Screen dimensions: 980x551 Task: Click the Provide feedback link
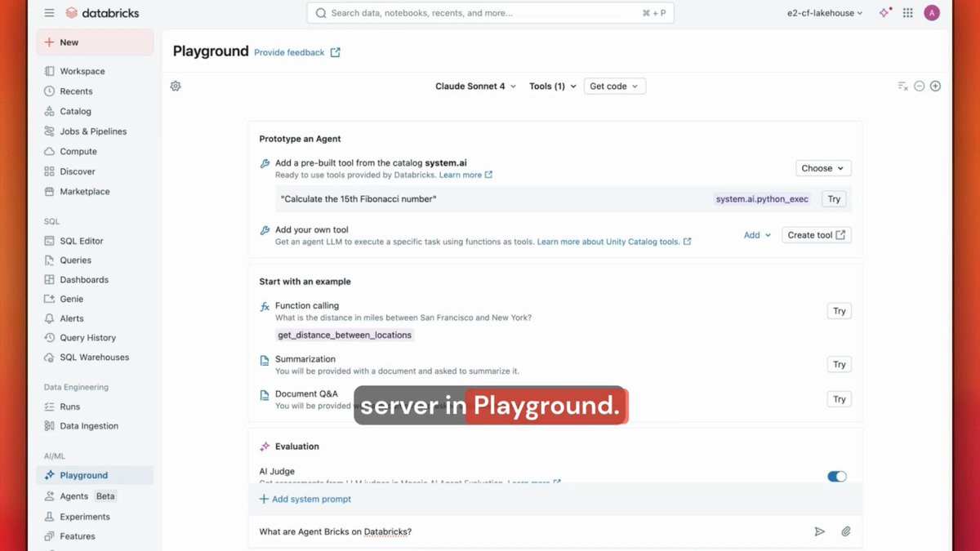[289, 52]
